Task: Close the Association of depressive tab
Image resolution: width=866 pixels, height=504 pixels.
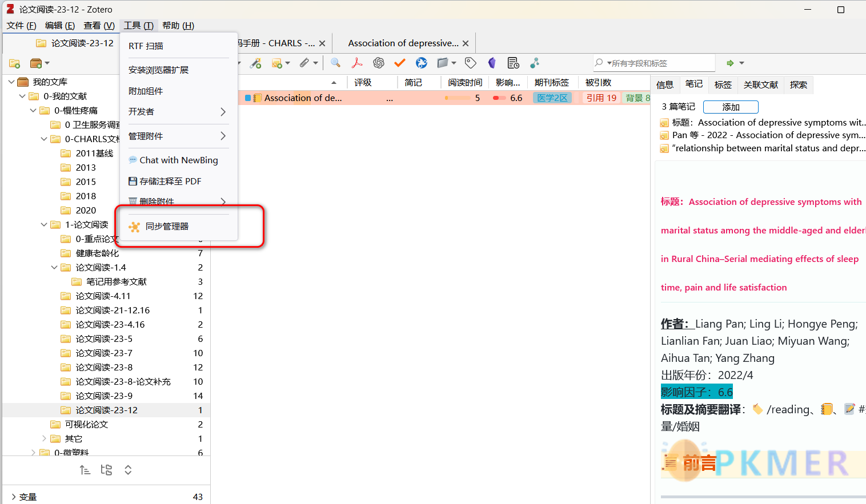Action: click(x=466, y=43)
